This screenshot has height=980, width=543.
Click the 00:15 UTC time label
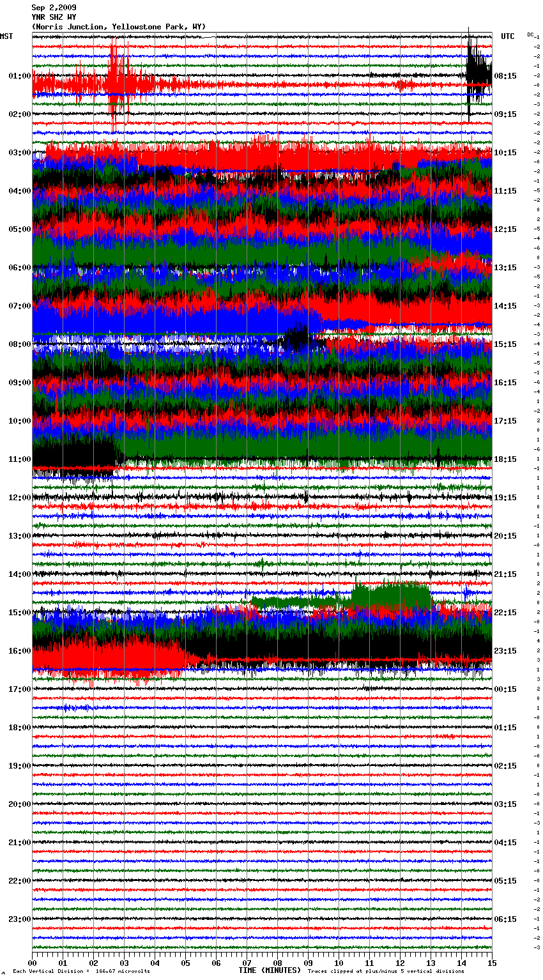(505, 689)
